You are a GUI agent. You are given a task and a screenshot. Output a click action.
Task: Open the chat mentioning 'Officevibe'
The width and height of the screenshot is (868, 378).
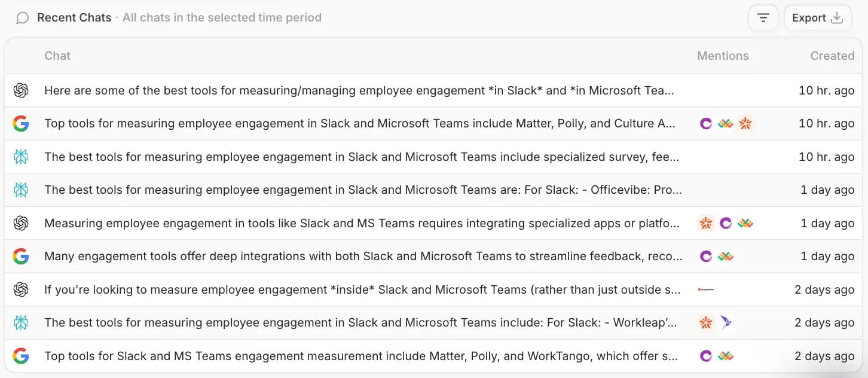coord(362,190)
